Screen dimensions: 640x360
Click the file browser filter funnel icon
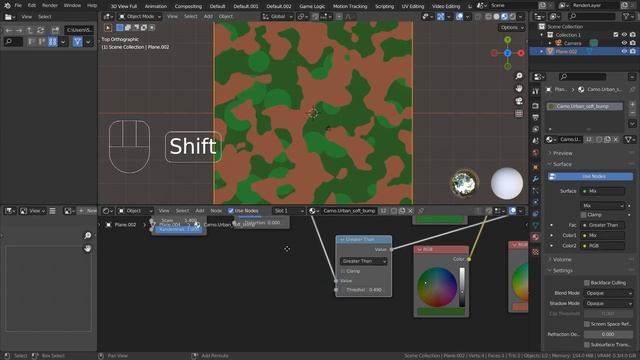pyautogui.click(x=78, y=42)
